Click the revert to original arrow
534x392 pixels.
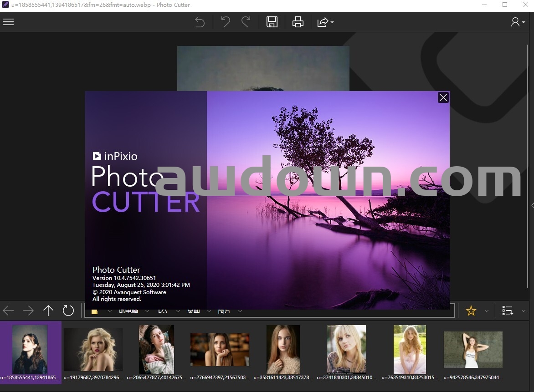click(200, 22)
